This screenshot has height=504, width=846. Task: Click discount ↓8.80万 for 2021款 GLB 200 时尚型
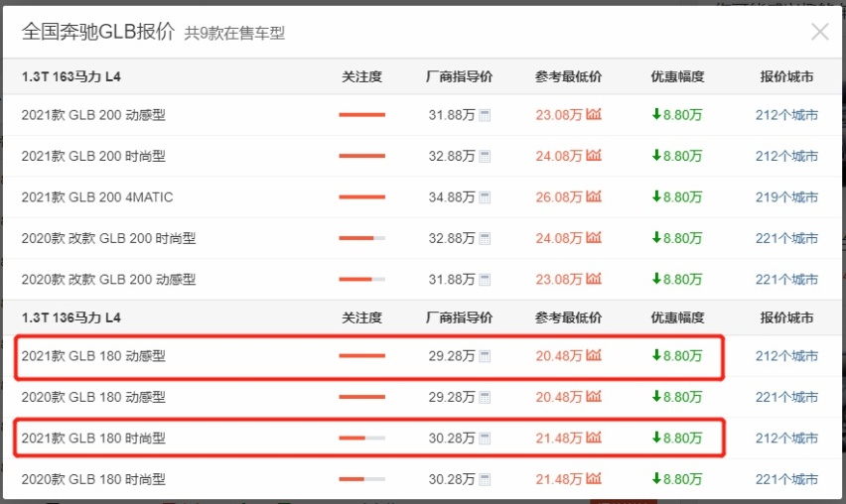[x=677, y=156]
